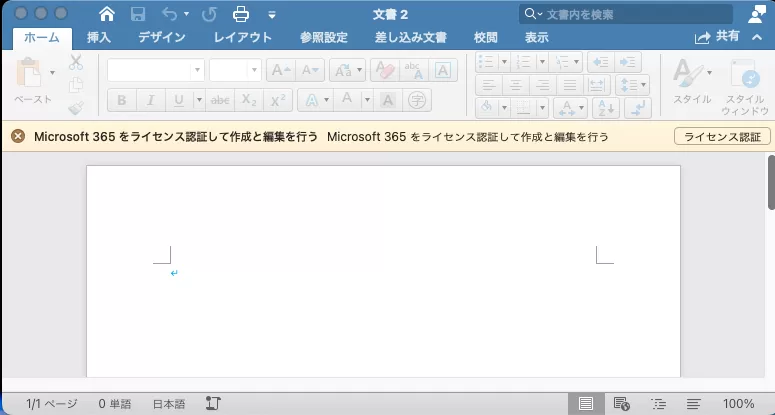
Task: Click the Print icon in quick access toolbar
Action: [241, 14]
